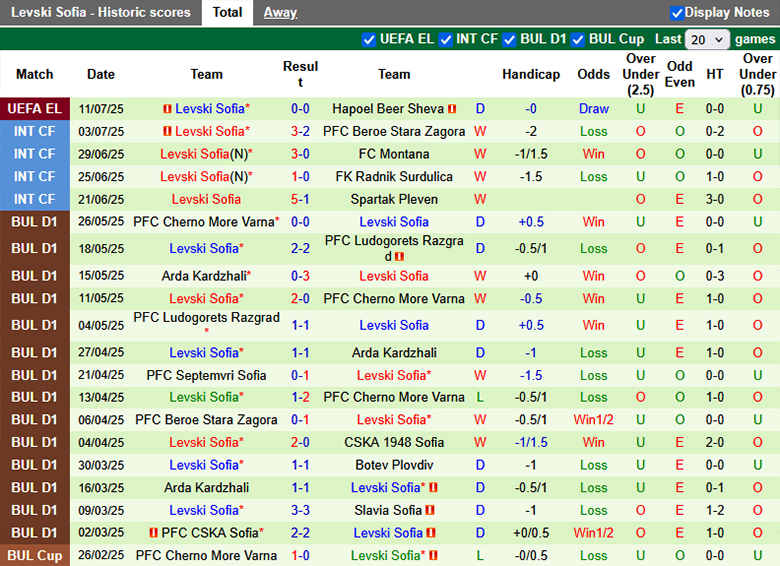Click red card icon after PFC Ludogorets Razgrad
The width and height of the screenshot is (780, 566).
point(399,257)
